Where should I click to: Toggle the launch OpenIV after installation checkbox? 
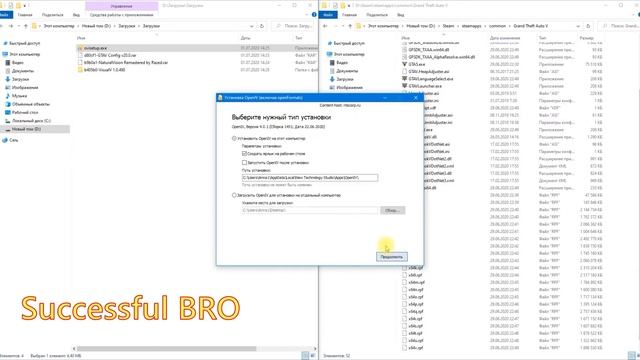coord(244,162)
